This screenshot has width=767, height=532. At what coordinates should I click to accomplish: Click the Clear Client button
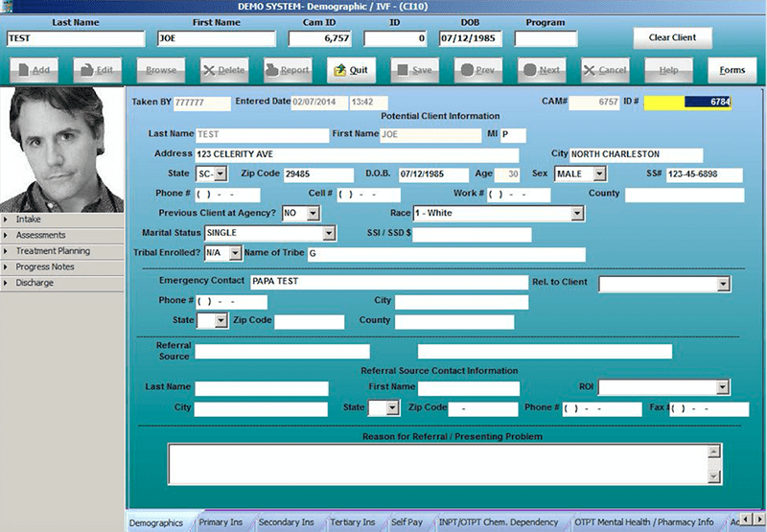[673, 37]
